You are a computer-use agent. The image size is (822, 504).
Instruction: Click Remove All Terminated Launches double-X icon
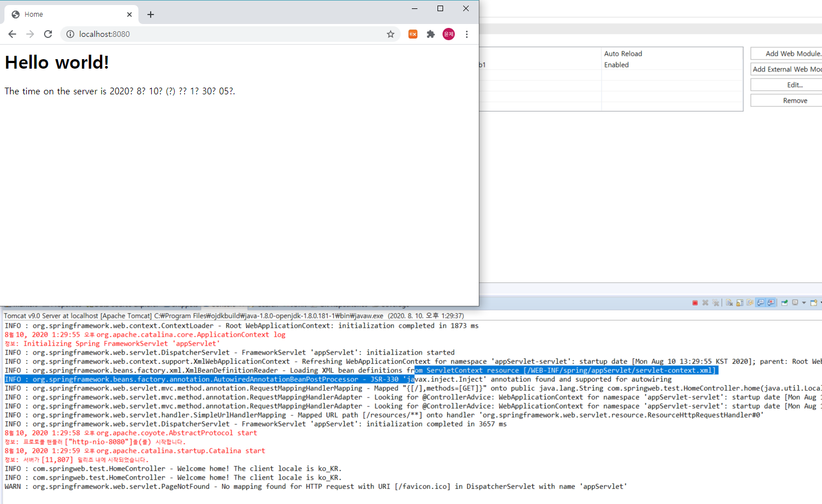(x=715, y=303)
